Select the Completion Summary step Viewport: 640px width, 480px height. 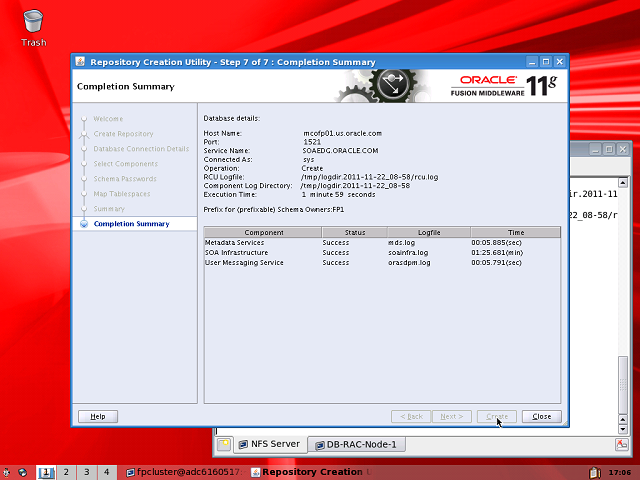coord(131,224)
